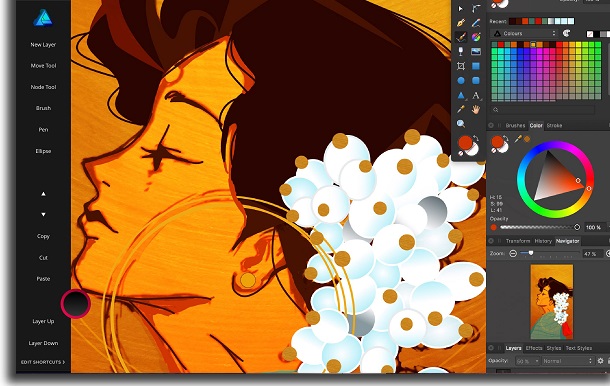Click the Paste shortcut
This screenshot has height=386, width=610.
pos(43,279)
